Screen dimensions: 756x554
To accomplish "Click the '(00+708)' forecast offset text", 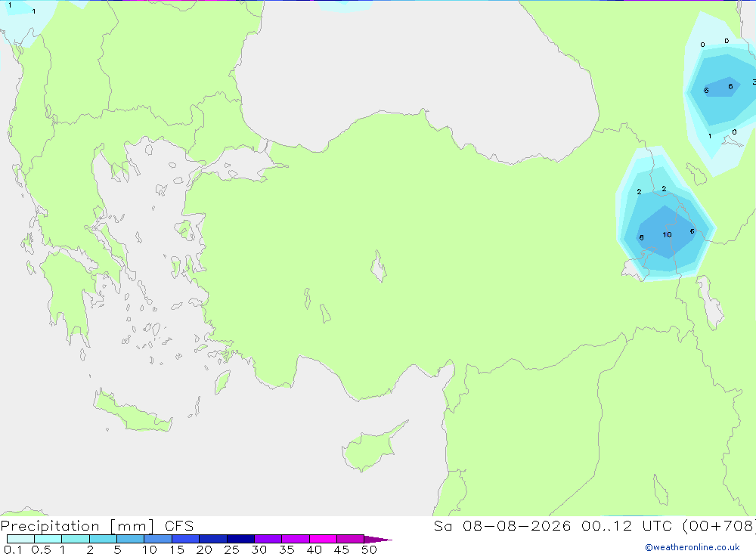I will [x=720, y=526].
